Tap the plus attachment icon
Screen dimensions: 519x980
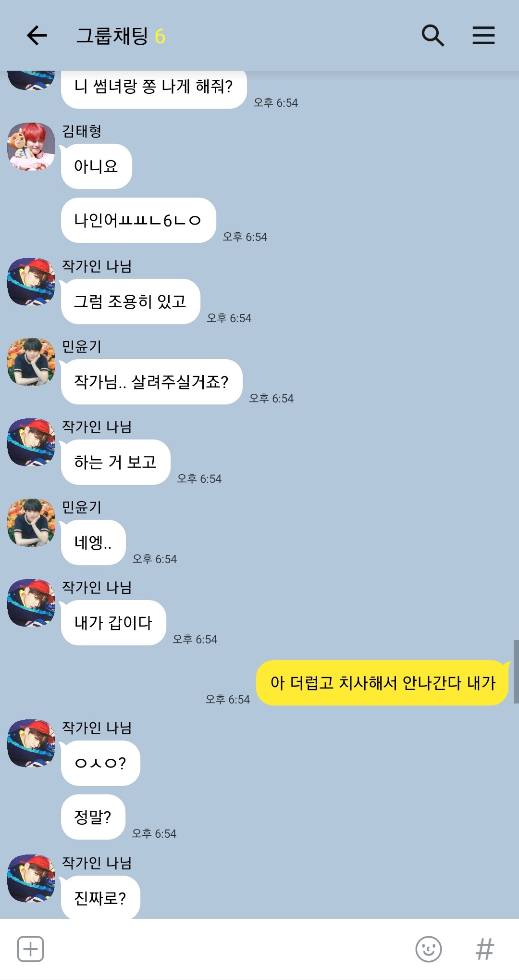click(x=31, y=949)
